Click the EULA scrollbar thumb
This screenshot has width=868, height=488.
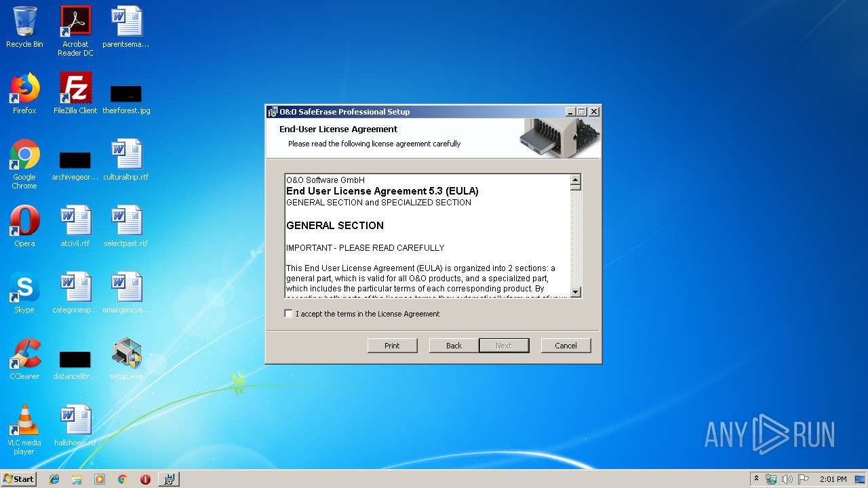point(576,188)
